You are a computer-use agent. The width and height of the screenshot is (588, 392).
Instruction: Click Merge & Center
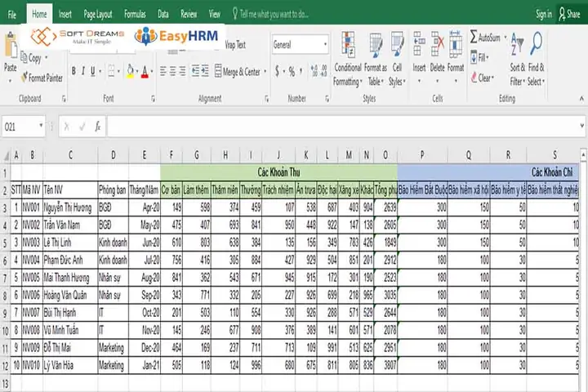click(238, 71)
